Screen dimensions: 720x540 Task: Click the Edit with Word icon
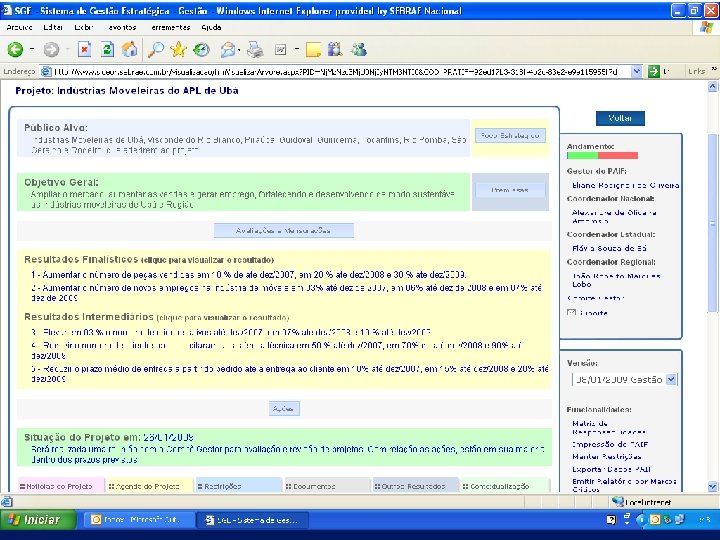coord(280,49)
